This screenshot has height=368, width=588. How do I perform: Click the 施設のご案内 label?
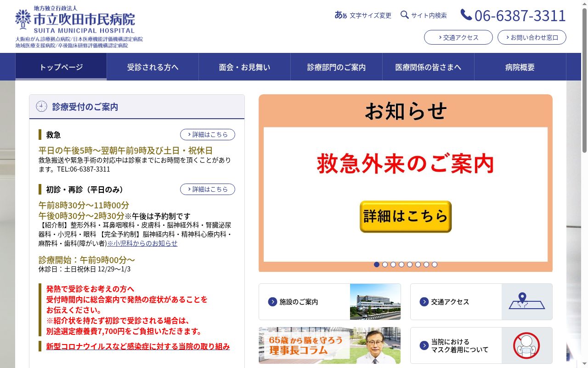click(x=299, y=302)
